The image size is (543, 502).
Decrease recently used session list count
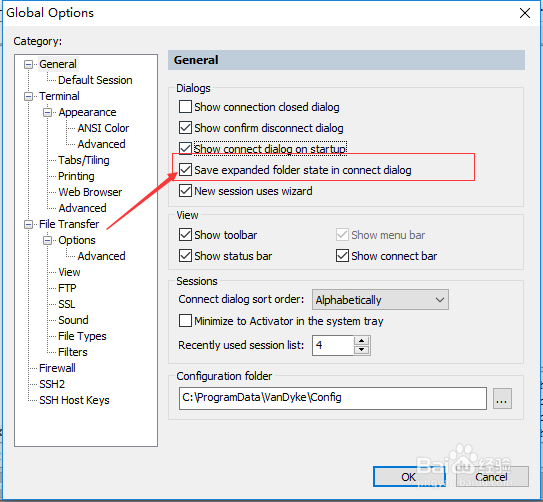362,350
